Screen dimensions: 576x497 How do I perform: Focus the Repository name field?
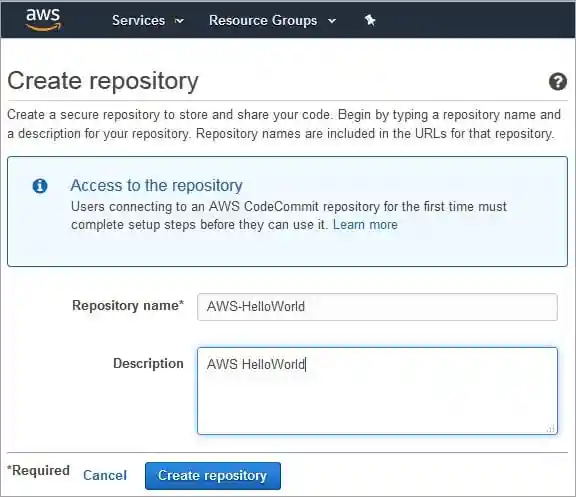(377, 307)
